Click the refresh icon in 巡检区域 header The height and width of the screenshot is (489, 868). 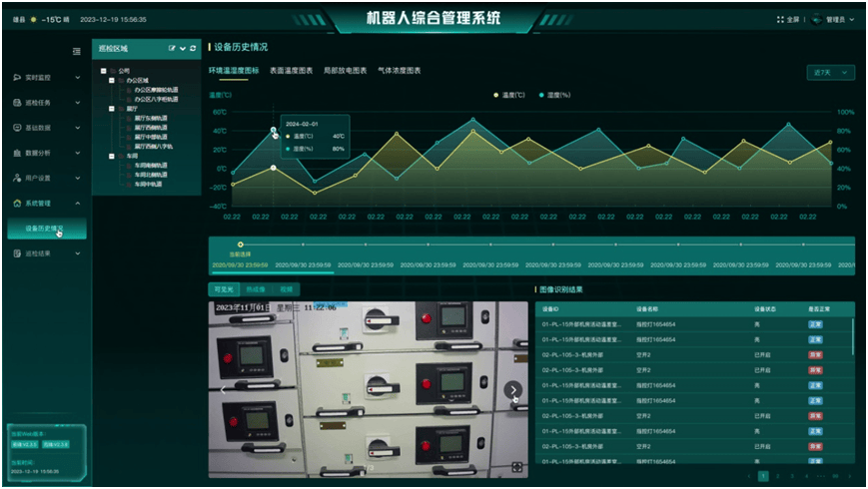(x=193, y=48)
